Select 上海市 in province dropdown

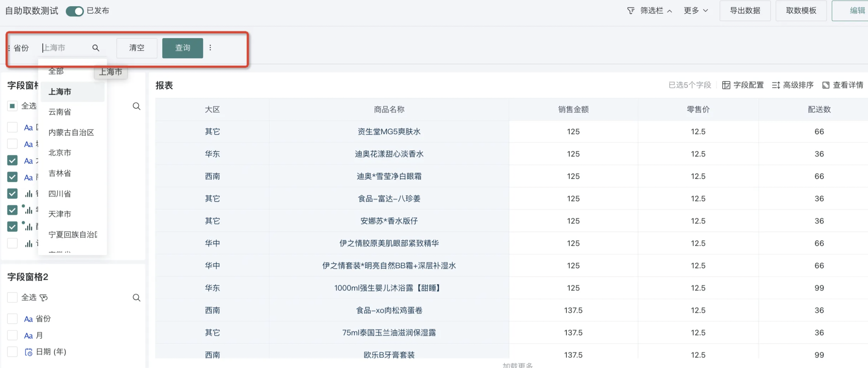point(73,92)
